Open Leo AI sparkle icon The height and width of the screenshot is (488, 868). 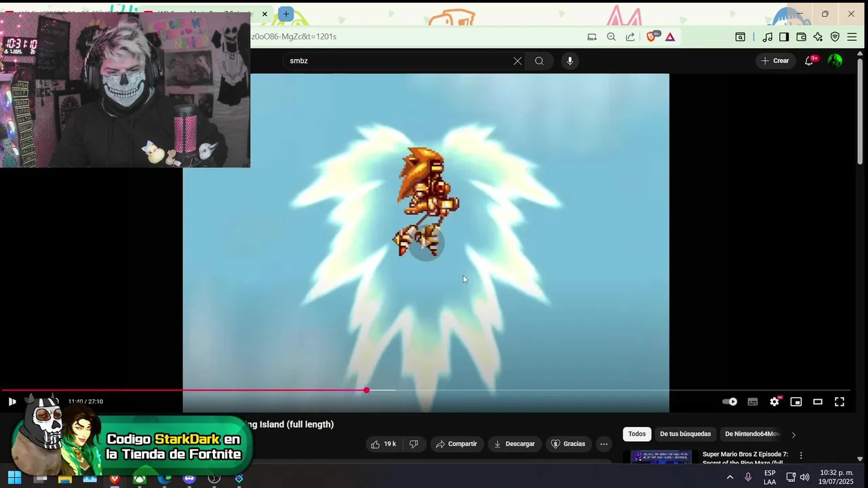[x=818, y=37]
